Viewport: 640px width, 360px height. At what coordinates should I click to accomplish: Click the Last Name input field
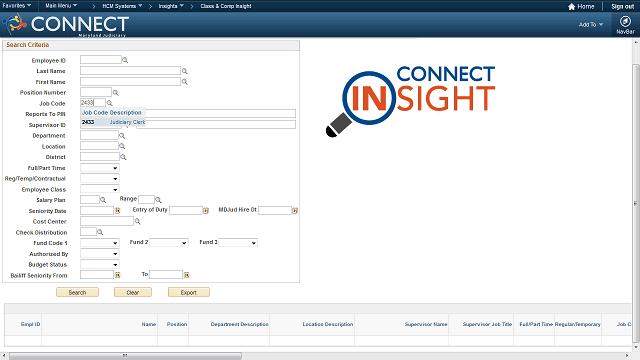[x=130, y=71]
